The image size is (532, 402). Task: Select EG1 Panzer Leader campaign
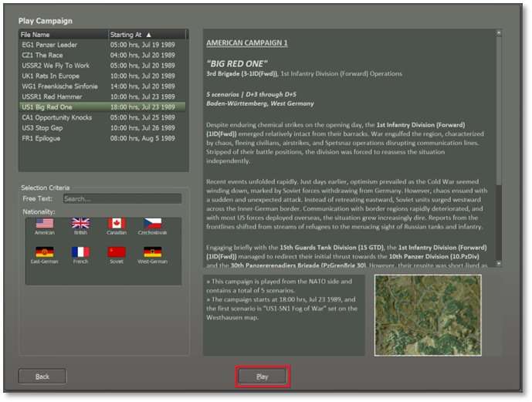tap(50, 45)
